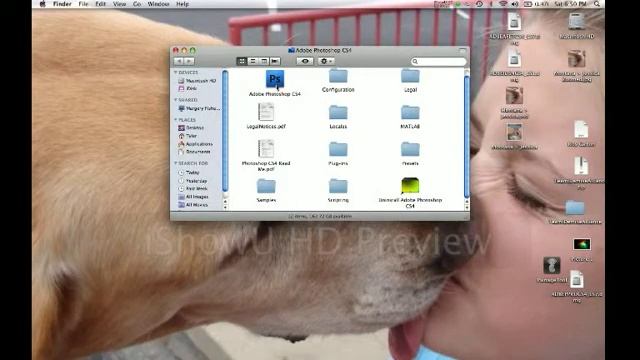640x360 pixels.
Task: Select Uninstall Adobe Photoshop CS4 icon
Action: coord(410,186)
